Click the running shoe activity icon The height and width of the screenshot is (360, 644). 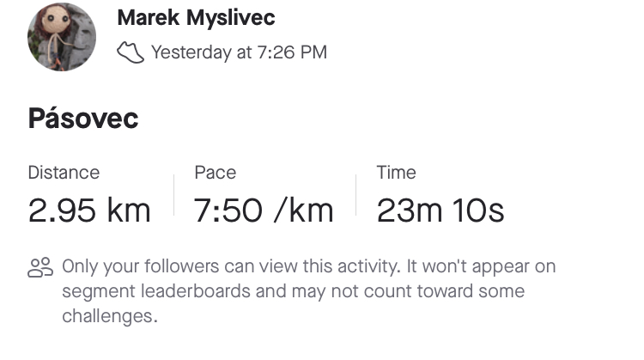tap(131, 52)
